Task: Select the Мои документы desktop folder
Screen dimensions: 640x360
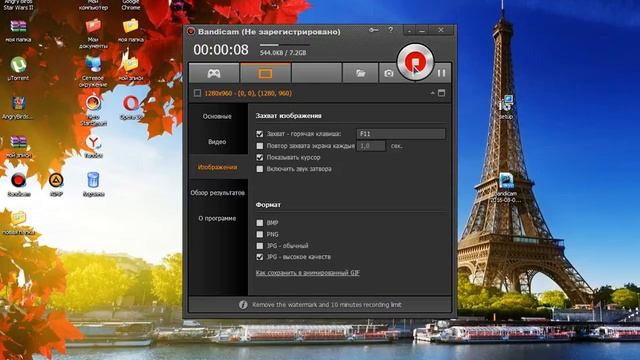Action: pos(93,27)
